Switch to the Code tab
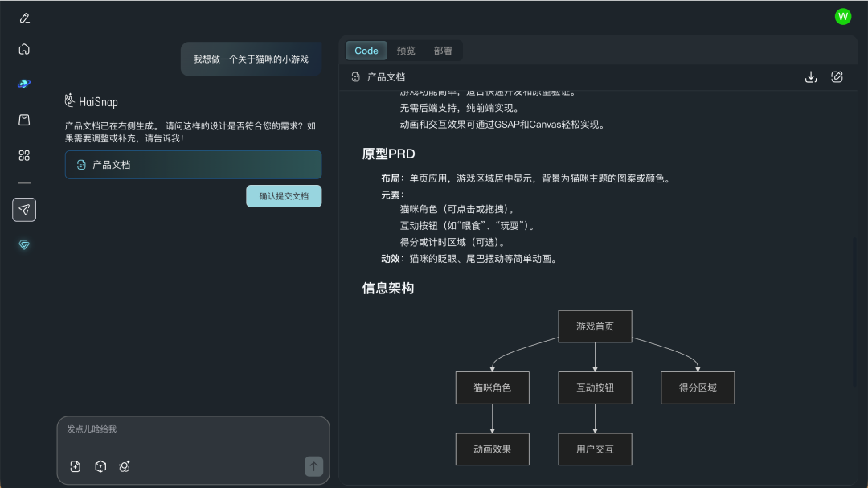The width and height of the screenshot is (868, 488). point(366,51)
